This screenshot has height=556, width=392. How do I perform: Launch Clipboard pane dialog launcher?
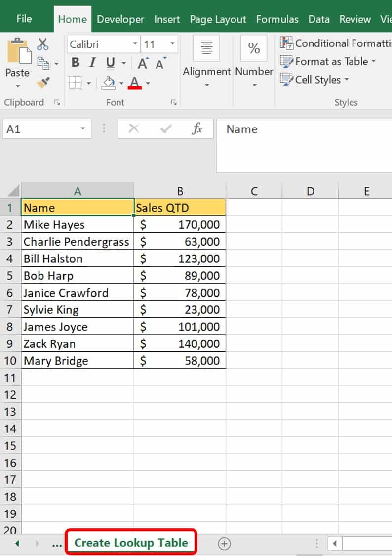coord(57,102)
